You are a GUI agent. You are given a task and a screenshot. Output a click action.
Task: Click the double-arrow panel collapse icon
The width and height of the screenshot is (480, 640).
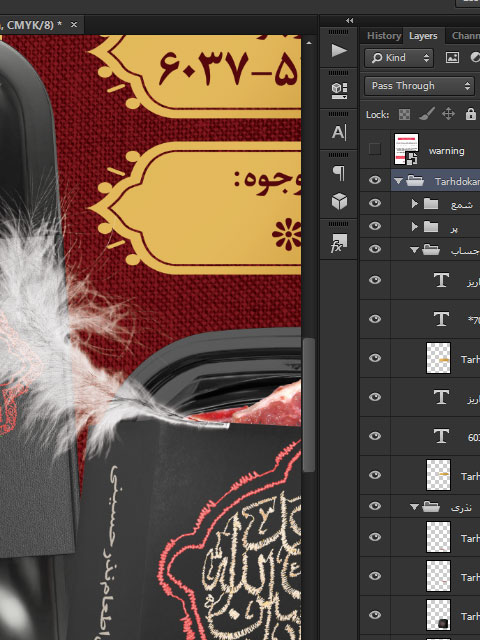tap(349, 20)
